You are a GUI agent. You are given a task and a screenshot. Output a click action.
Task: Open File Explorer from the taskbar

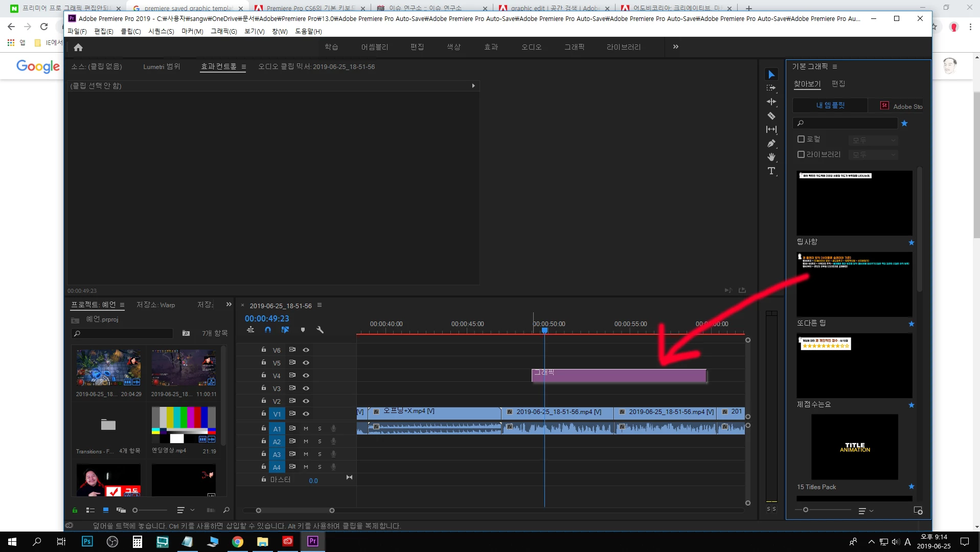(x=263, y=541)
